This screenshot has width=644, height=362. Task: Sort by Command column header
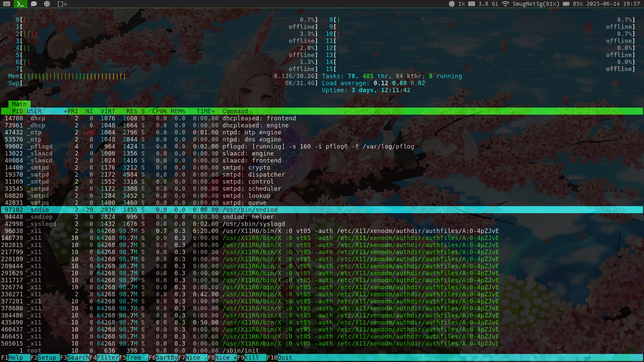pos(235,111)
